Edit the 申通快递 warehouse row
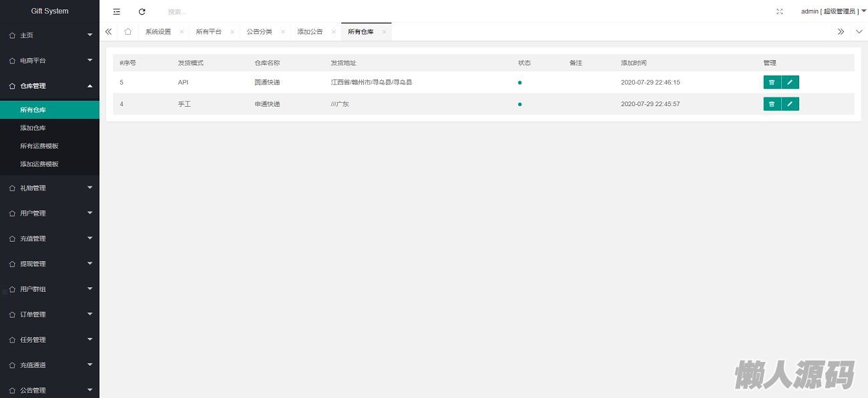 tap(790, 104)
